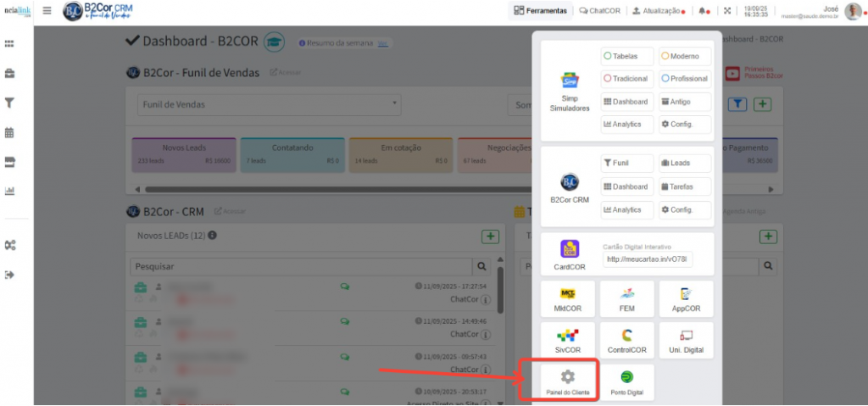The width and height of the screenshot is (868, 406).
Task: Open the ControlCOR tile
Action: (x=626, y=340)
